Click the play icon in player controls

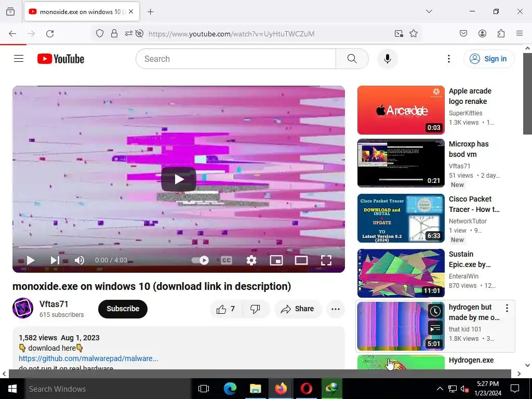point(31,260)
